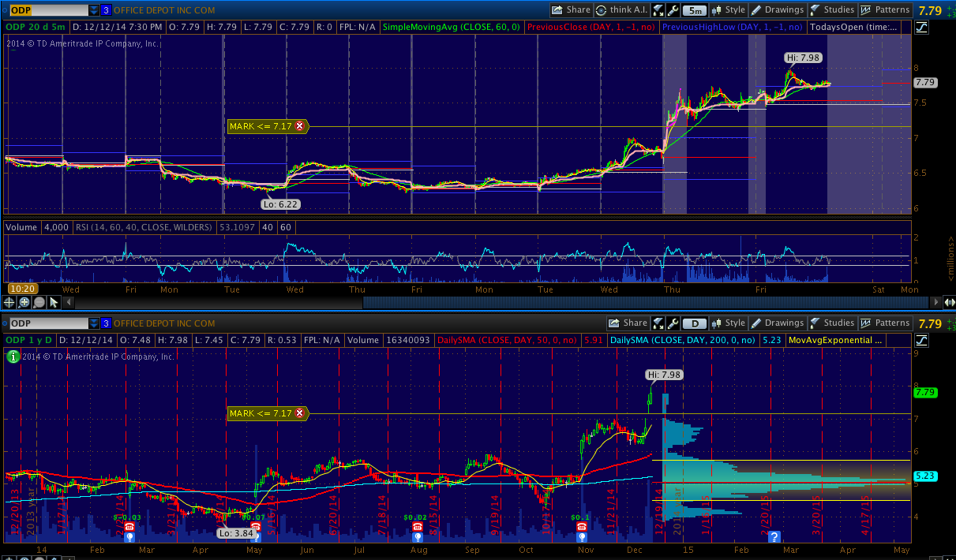956x560 pixels.
Task: Toggle the scale curve icon on top chart
Action: 922,27
